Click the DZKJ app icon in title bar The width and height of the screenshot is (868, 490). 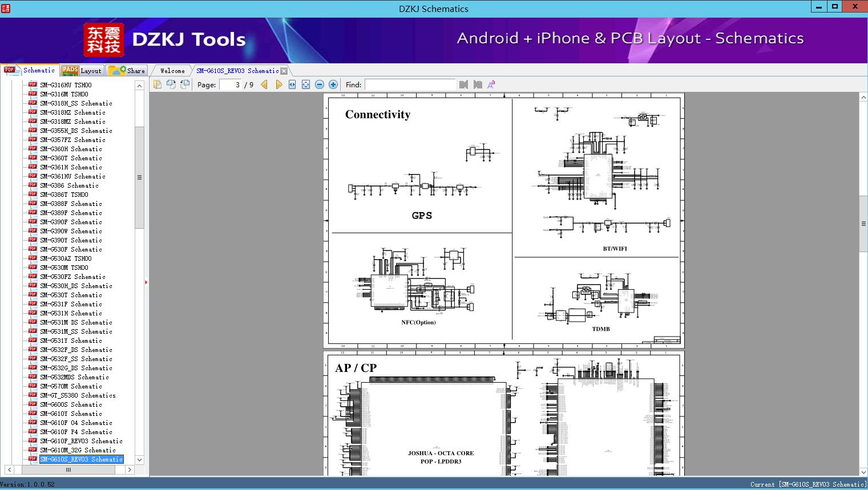pos(5,8)
